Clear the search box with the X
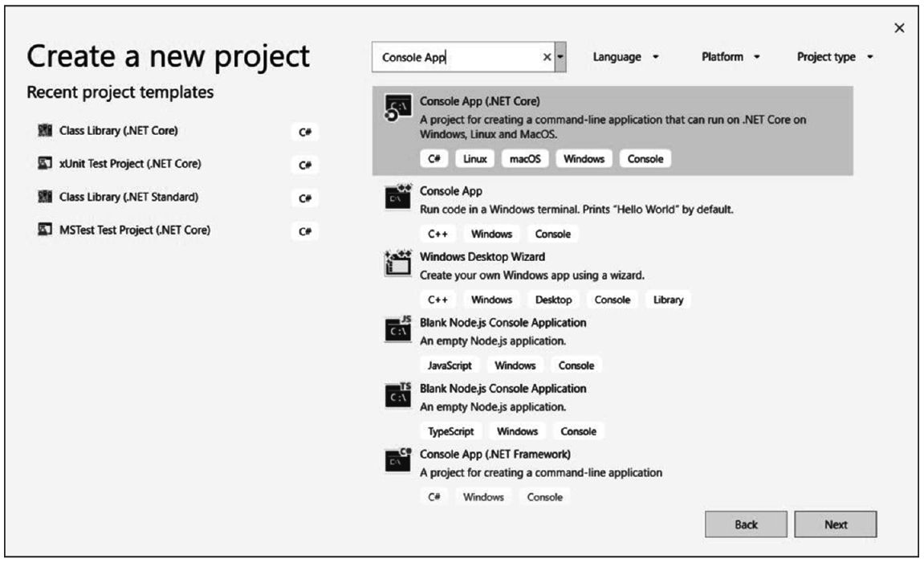 pos(547,58)
